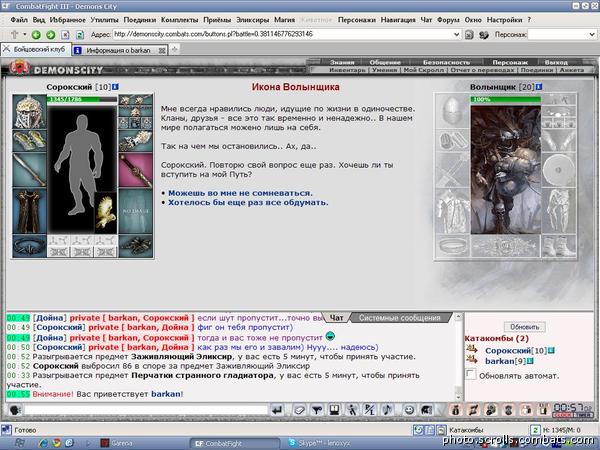This screenshot has height=450, width=600.
Task: Click the up arrow navigation icon
Action: [15, 34]
